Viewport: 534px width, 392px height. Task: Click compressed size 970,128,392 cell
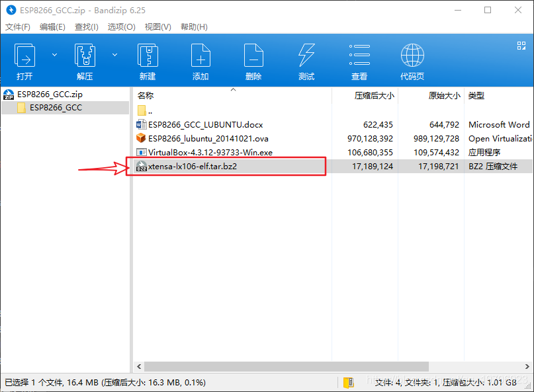coord(370,139)
